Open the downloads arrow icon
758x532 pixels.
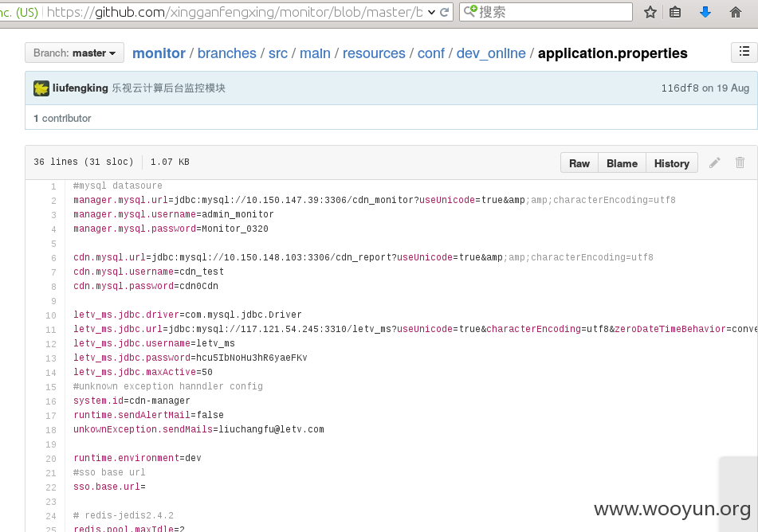click(705, 12)
